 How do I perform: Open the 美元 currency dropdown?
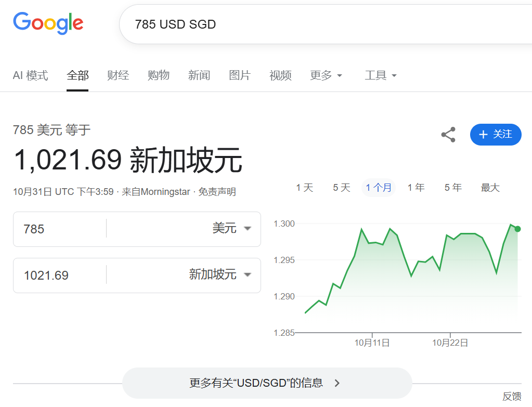(x=231, y=229)
